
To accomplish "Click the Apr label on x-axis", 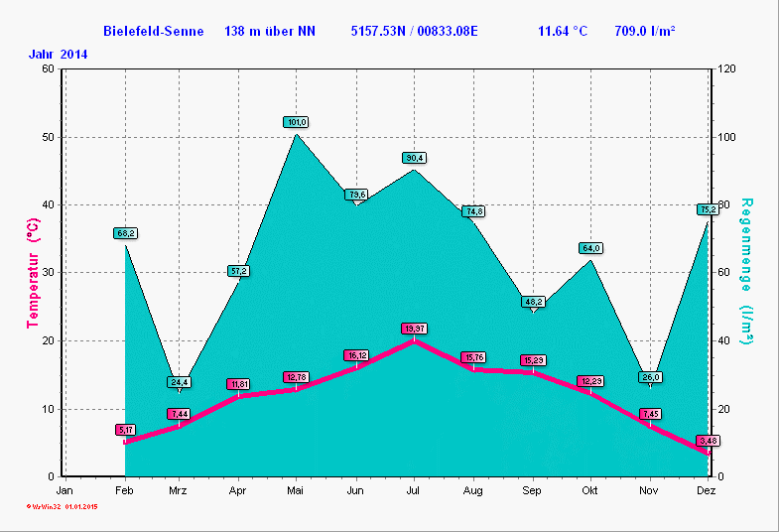I will [237, 490].
